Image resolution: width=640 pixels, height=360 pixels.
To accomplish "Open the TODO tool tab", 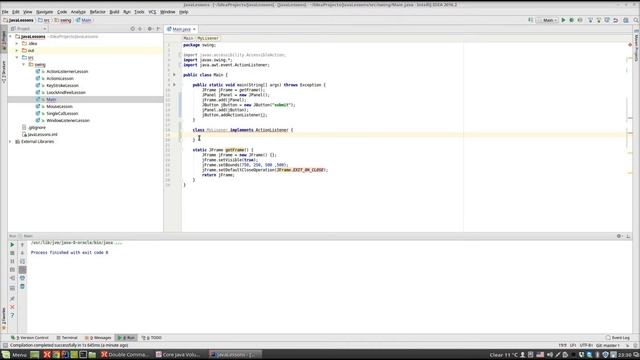I will [x=151, y=338].
